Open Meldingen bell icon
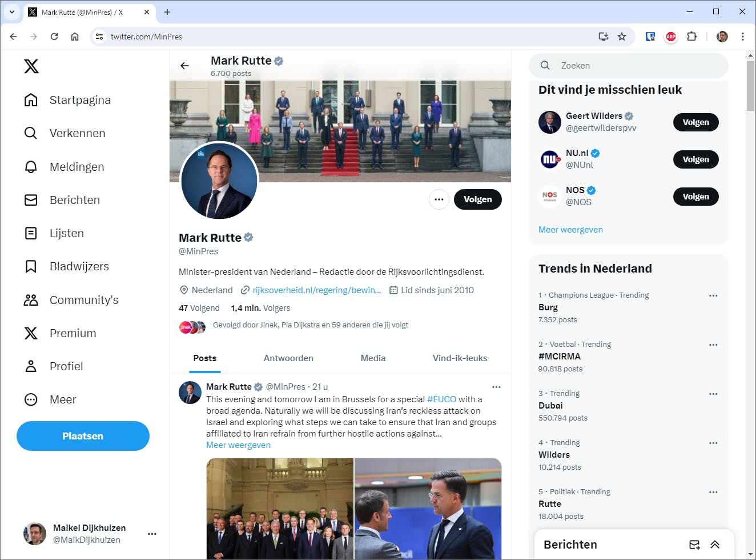Screen dimensions: 756x560 pos(31,167)
